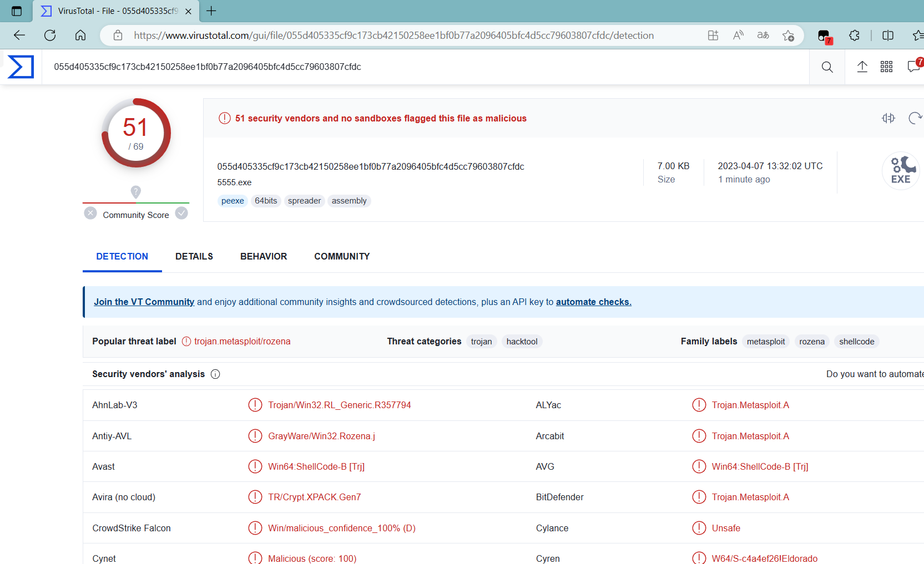Switch to the BEHAVIOR tab
924x564 pixels.
pyautogui.click(x=263, y=256)
